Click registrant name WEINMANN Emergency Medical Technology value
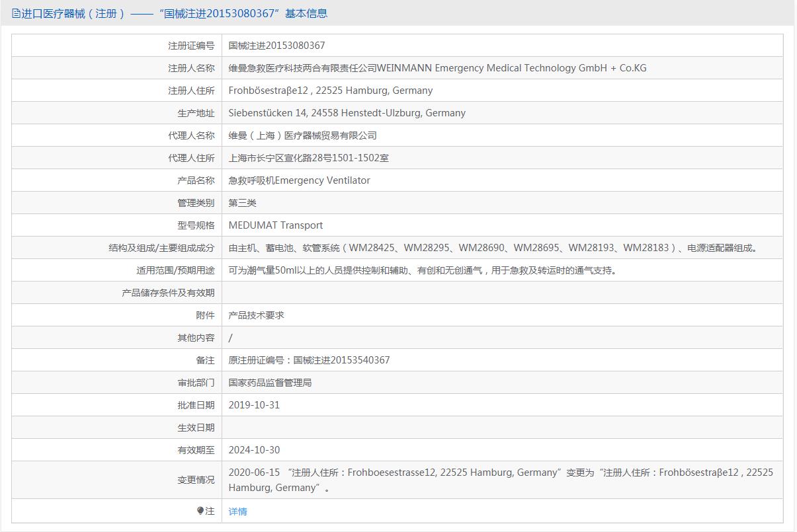797x532 pixels. pos(437,68)
